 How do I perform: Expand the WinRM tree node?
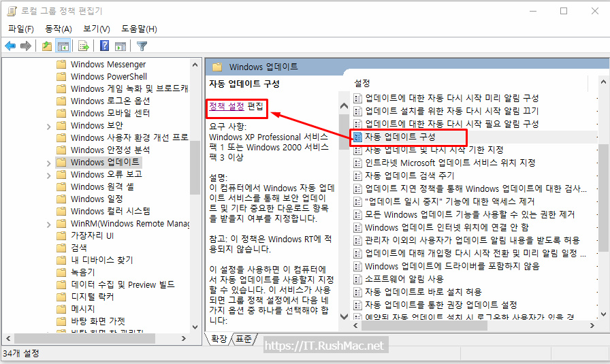[48, 225]
